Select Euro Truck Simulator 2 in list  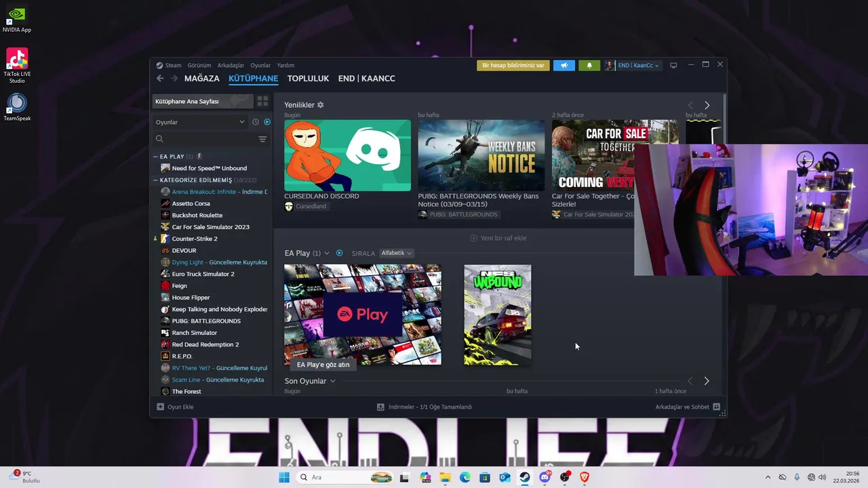203,274
